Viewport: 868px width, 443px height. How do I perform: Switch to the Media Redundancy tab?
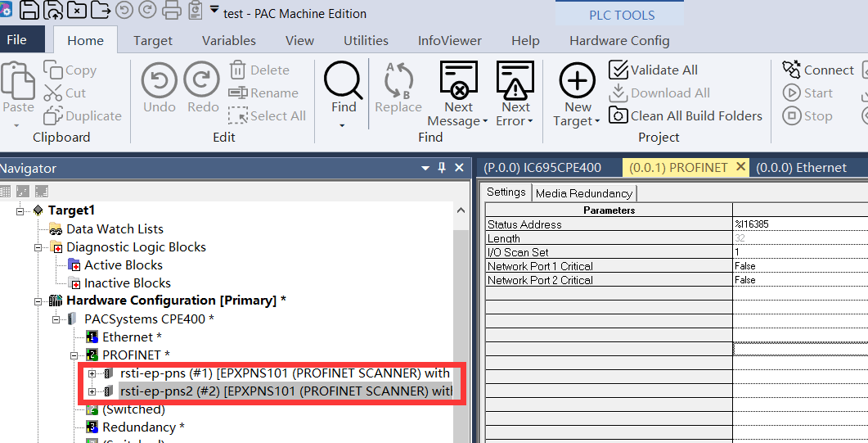584,193
